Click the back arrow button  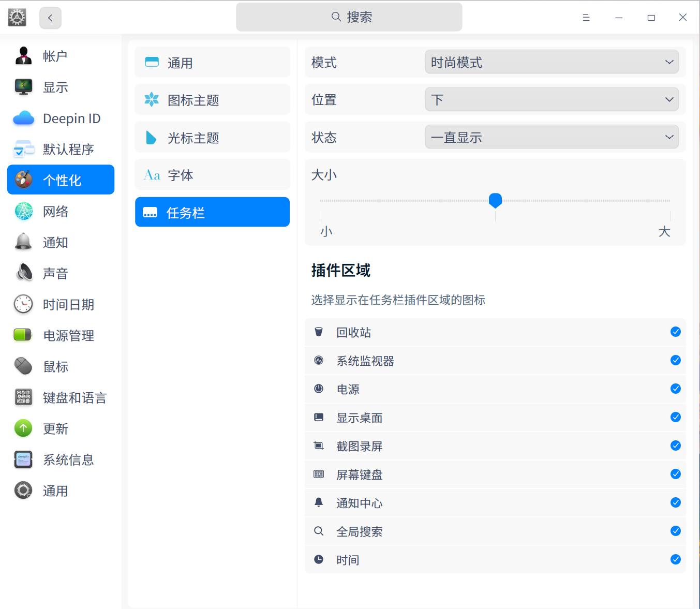coord(50,18)
